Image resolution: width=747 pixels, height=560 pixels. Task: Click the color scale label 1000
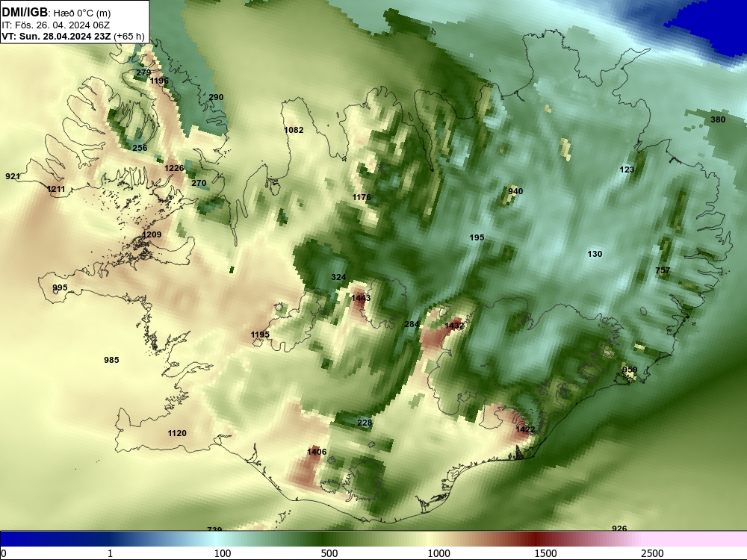(438, 553)
